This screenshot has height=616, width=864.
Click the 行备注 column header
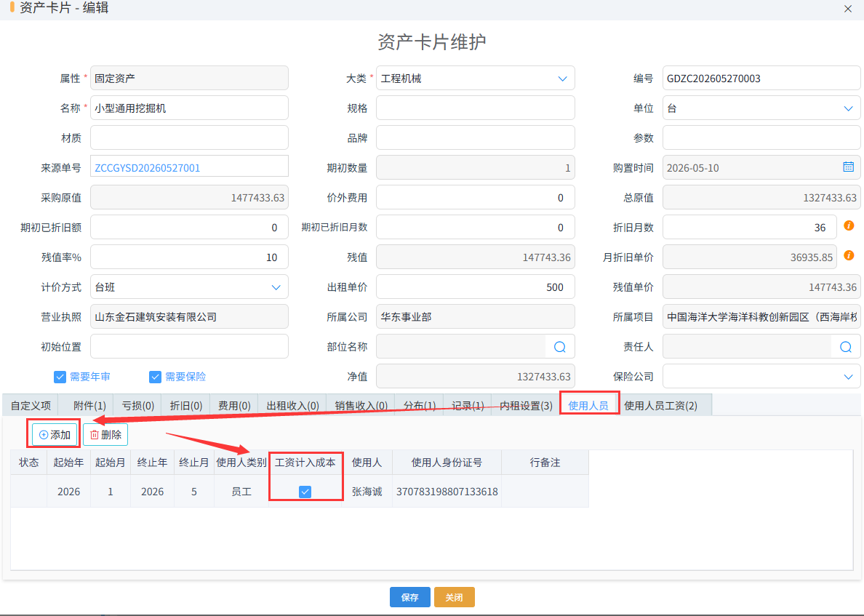point(545,463)
